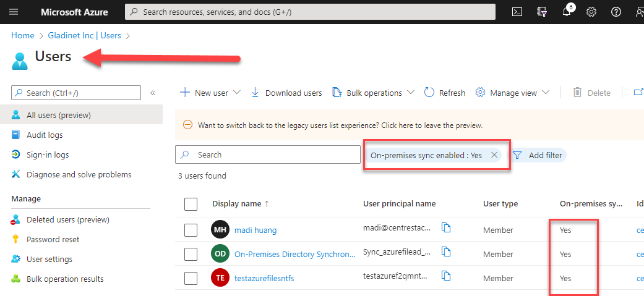Viewport: 644px width, 296px height.
Task: Click Yes cell in testazurefilesntfs row
Action: click(565, 278)
